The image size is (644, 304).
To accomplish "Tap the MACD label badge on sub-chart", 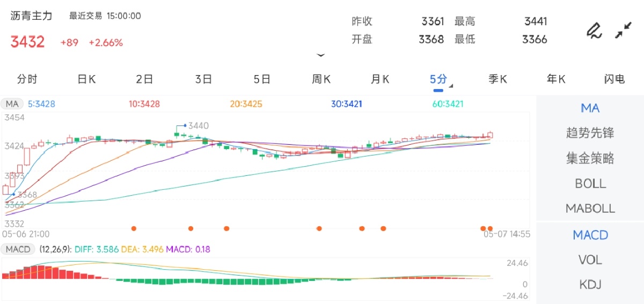I will coord(18,249).
